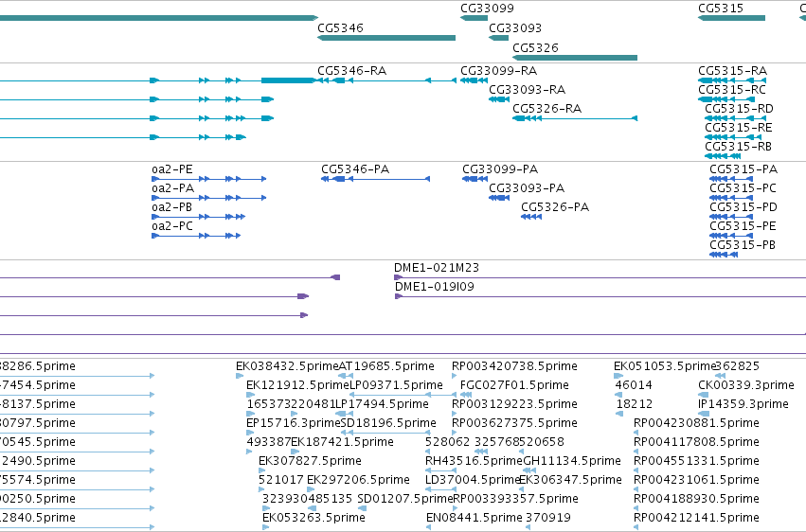Click EST label EK307827.5prime
The width and height of the screenshot is (806, 532).
(x=310, y=462)
